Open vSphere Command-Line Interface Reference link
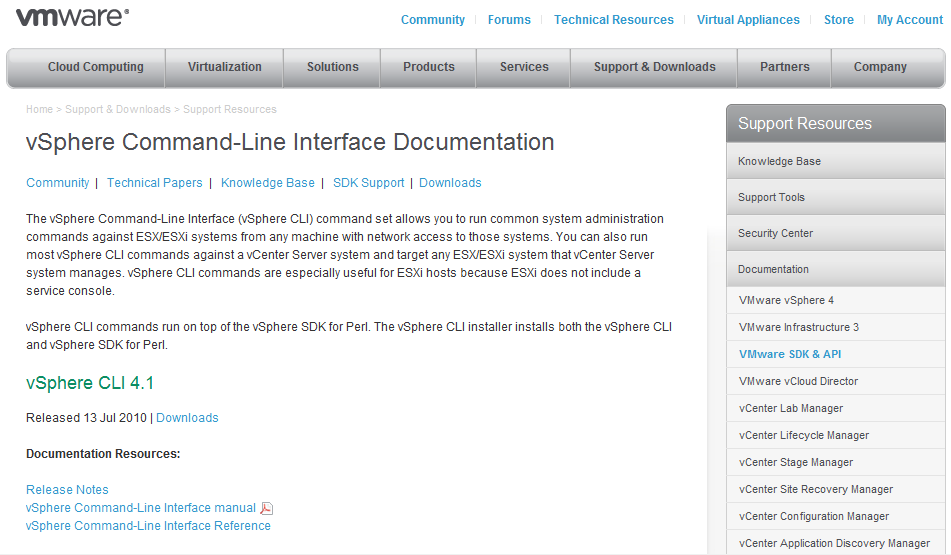The image size is (951, 555). 148,526
